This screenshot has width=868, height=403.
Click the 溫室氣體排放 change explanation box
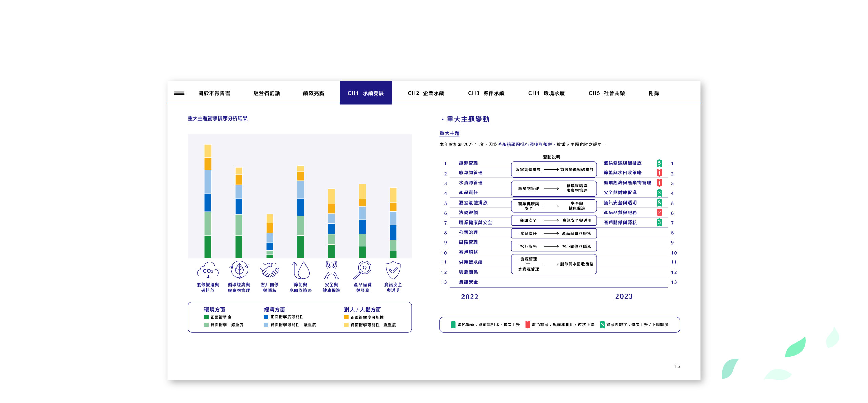(554, 169)
